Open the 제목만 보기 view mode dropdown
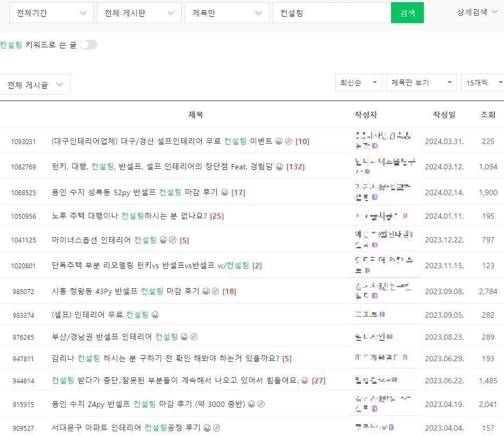Viewport: 504px width, 436px height. pos(421,83)
